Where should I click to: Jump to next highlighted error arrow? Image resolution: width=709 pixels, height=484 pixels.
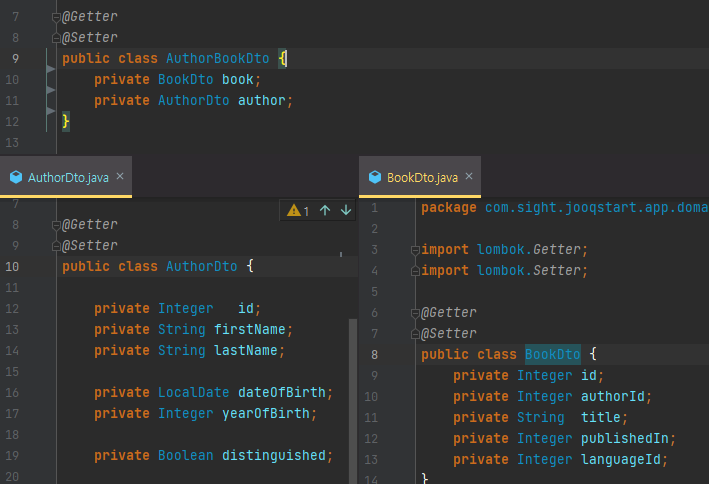(x=346, y=210)
